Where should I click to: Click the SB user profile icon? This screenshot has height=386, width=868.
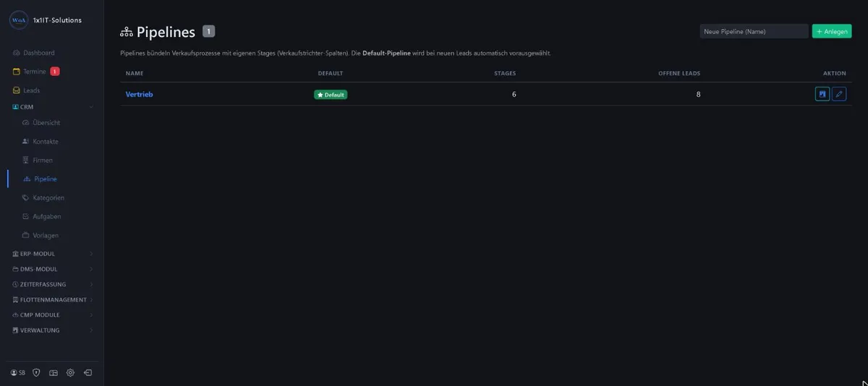pyautogui.click(x=18, y=373)
